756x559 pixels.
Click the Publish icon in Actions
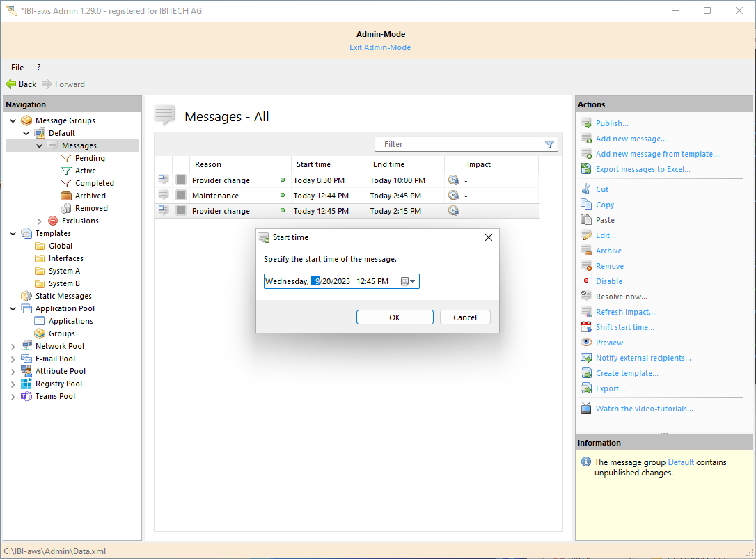click(586, 123)
